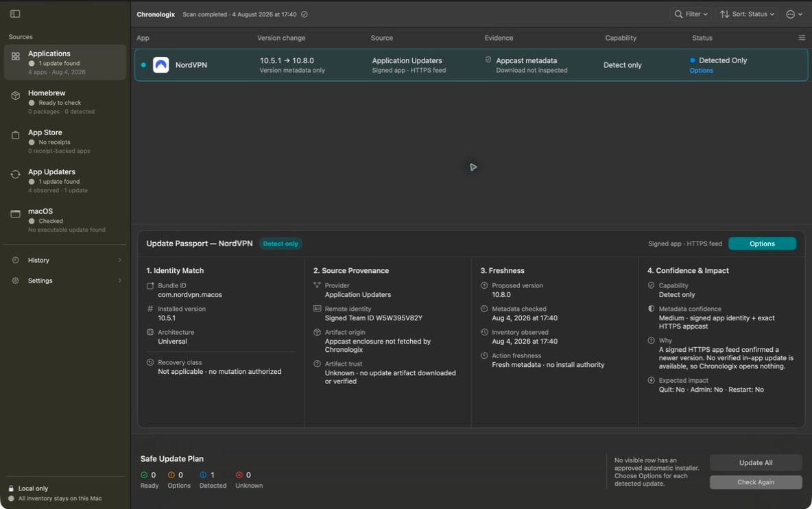
Task: Click Evidence column header
Action: (x=499, y=38)
